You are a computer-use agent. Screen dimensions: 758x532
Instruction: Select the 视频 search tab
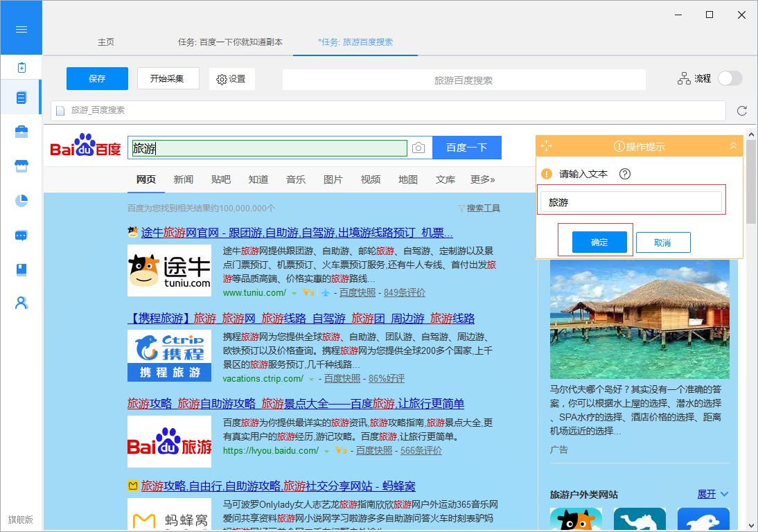point(371,179)
